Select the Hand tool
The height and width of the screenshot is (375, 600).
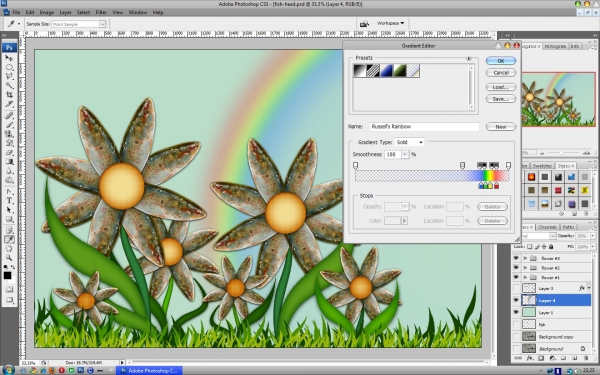pos(9,249)
